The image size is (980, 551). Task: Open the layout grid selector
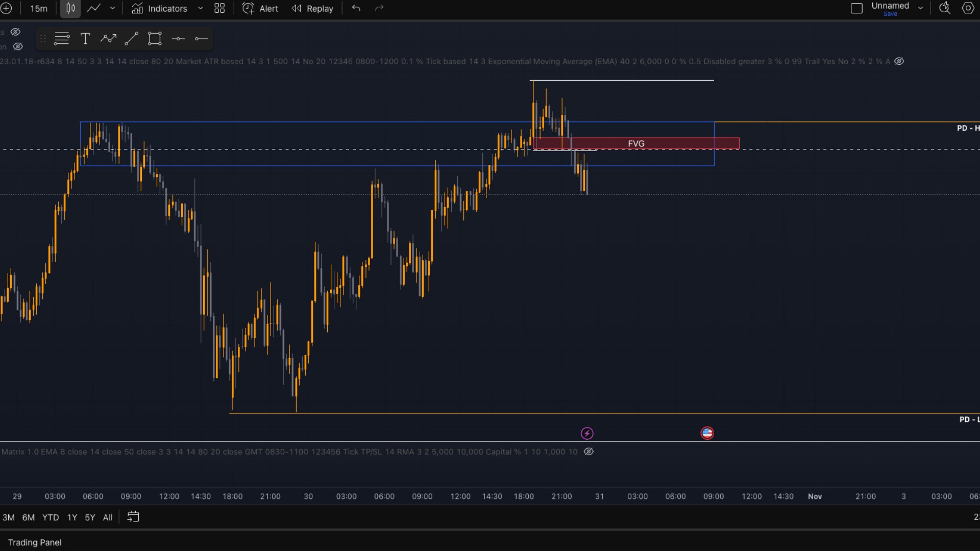tap(219, 9)
